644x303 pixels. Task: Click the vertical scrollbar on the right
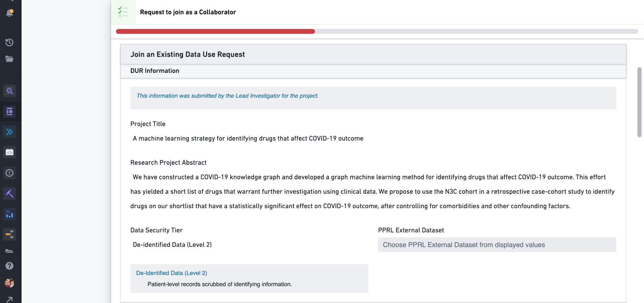[x=639, y=102]
